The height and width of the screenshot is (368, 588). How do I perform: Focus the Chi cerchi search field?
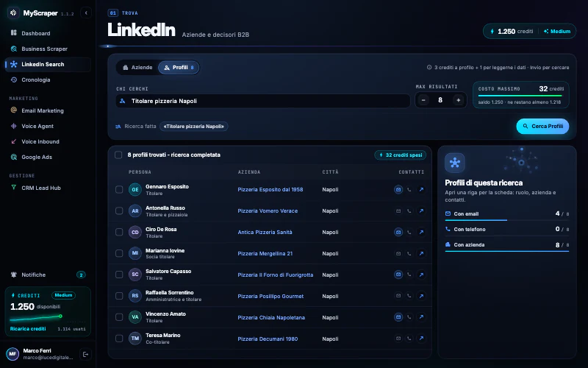click(262, 101)
